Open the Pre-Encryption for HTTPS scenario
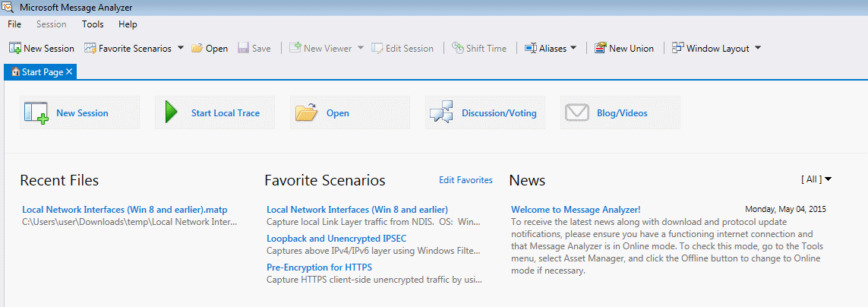 tap(319, 267)
